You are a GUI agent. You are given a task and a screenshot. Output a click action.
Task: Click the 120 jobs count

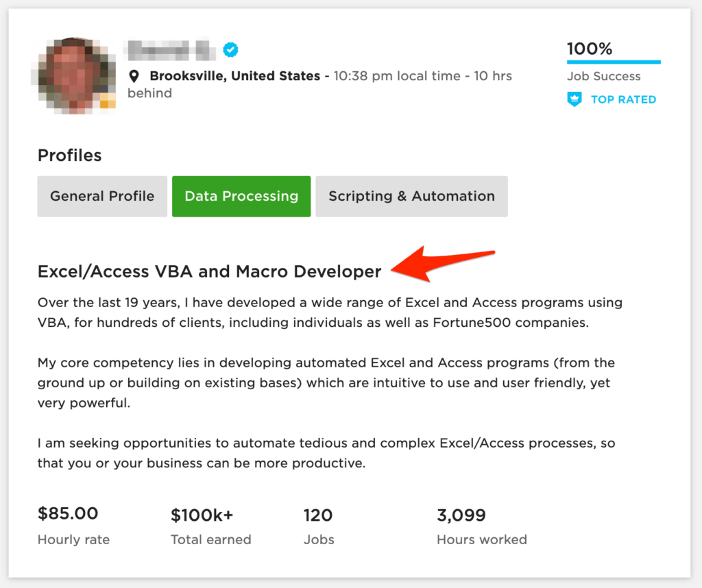[x=318, y=515]
